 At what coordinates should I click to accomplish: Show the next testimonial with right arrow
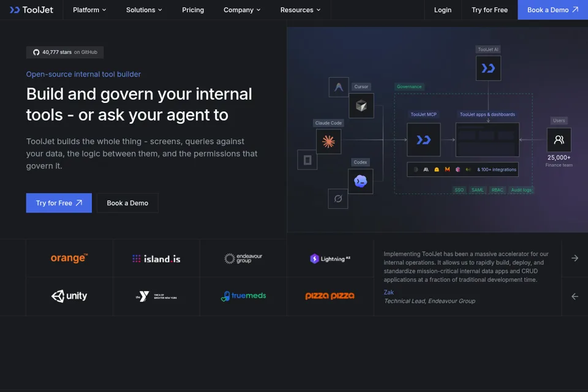point(575,258)
